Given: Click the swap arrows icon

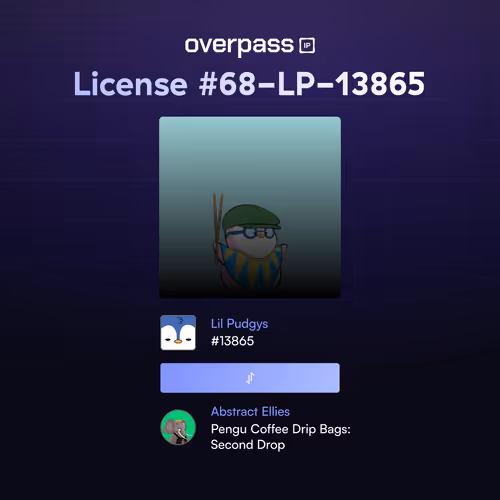Looking at the screenshot, I should point(250,378).
